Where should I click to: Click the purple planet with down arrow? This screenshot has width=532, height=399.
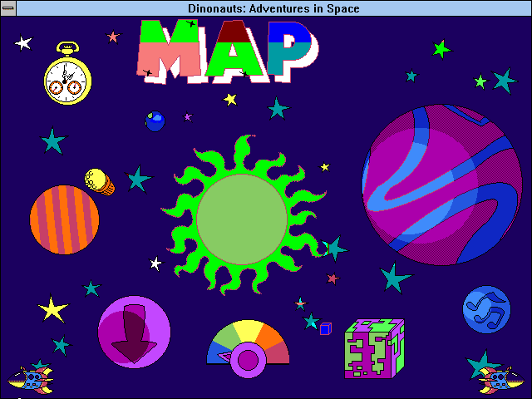[134, 332]
